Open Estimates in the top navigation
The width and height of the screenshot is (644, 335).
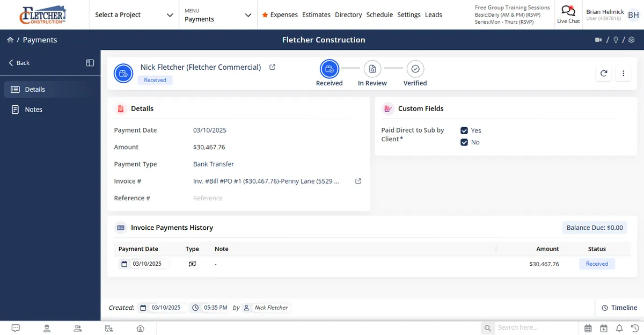(316, 15)
